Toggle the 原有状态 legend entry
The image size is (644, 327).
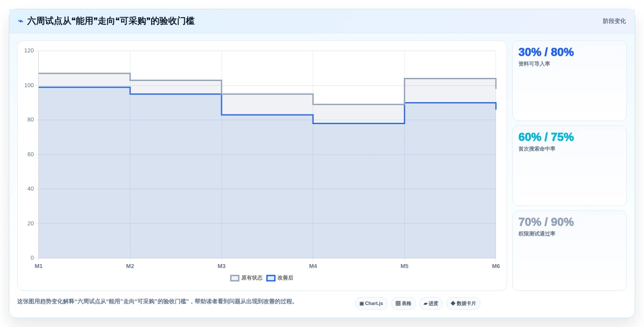[x=246, y=278]
